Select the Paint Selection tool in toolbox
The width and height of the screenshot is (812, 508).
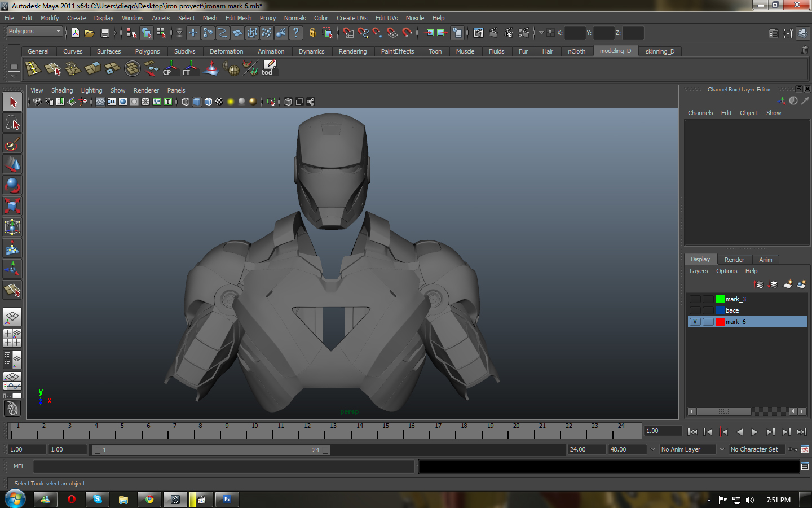coord(12,144)
